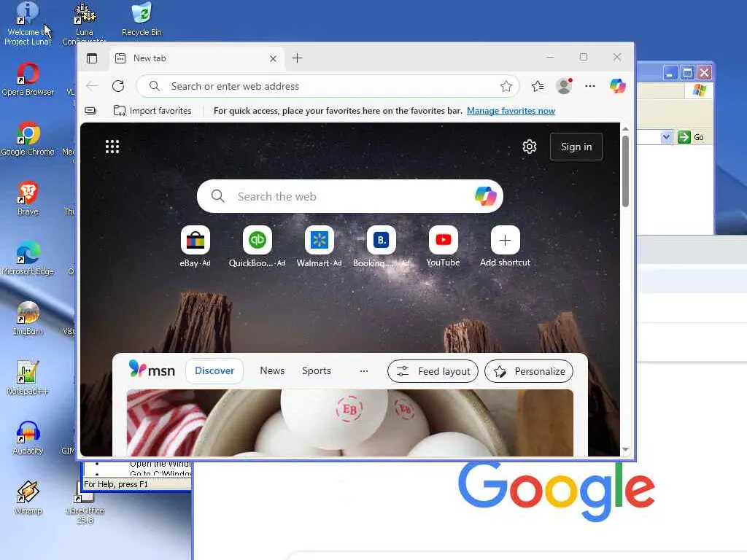Click the favorites bar toggle icon
The image size is (747, 560).
90,111
